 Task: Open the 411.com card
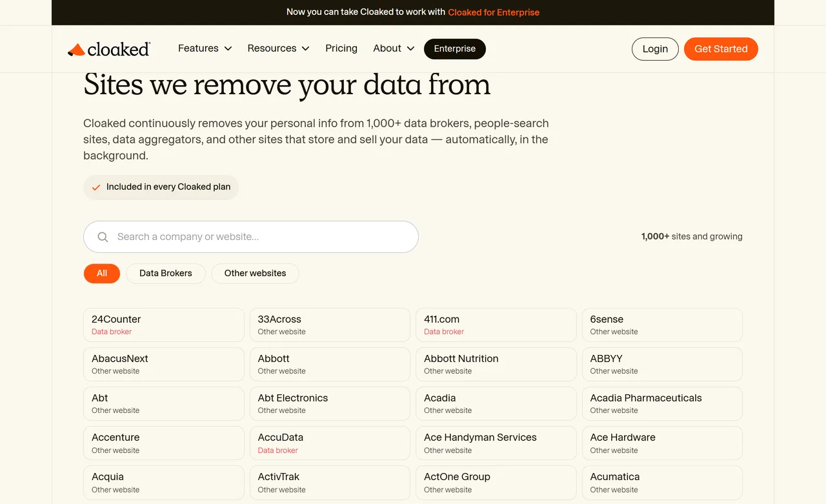point(496,325)
